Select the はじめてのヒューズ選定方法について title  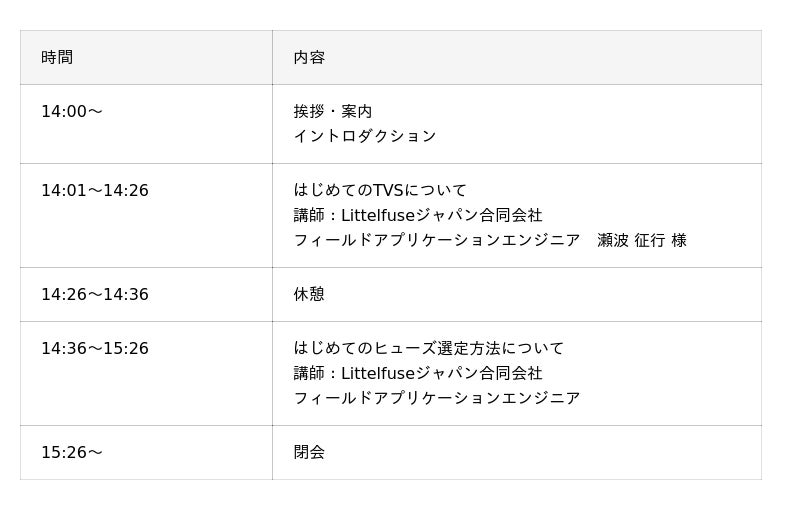pyautogui.click(x=429, y=348)
